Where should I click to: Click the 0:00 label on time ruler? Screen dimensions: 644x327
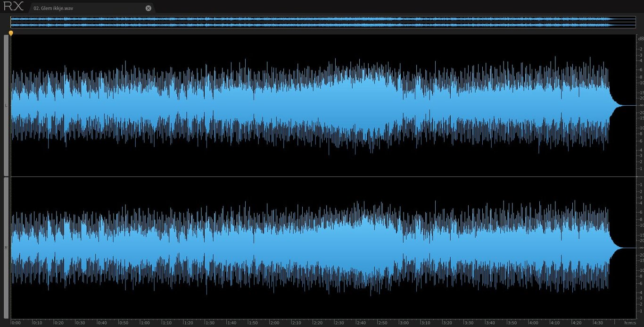[x=16, y=323]
